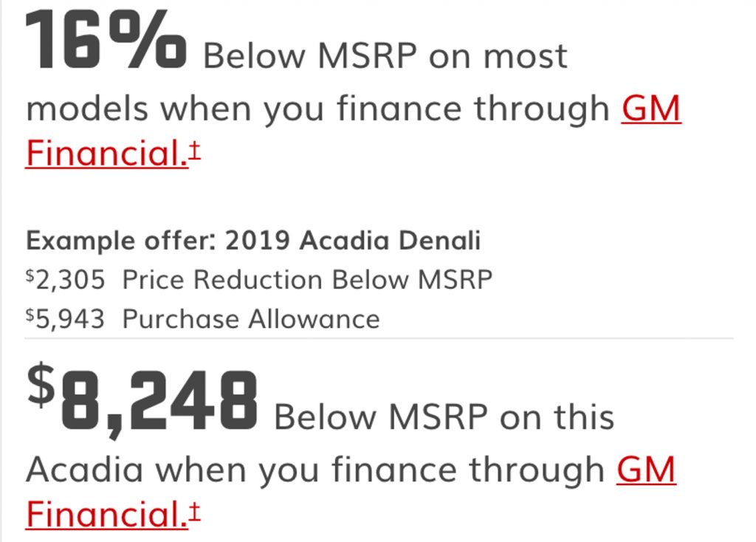
Task: Click the red 'Financial.' text under the $8,248 headline
Action: coord(107,513)
